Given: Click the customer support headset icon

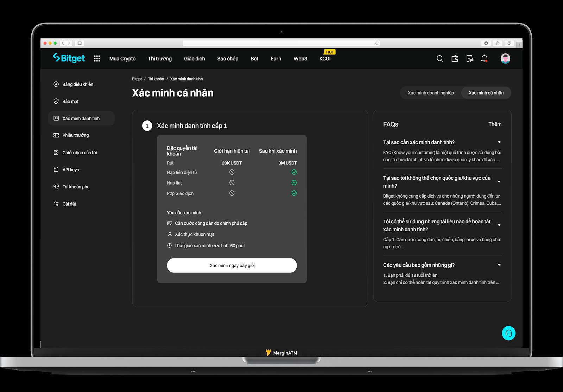Looking at the screenshot, I should [508, 333].
